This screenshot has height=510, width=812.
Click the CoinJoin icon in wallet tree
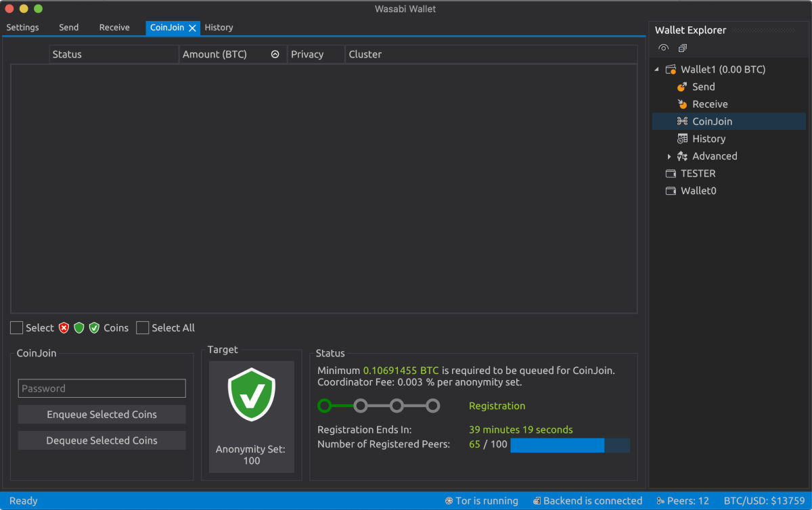click(x=682, y=122)
